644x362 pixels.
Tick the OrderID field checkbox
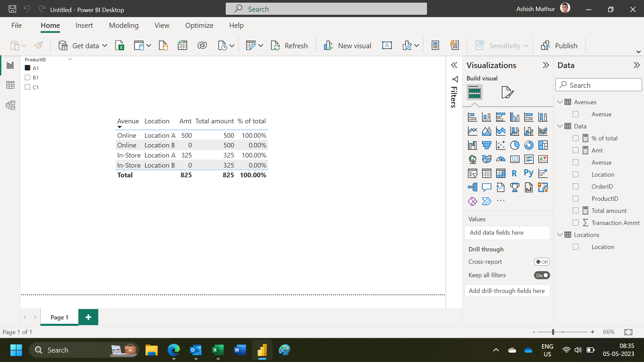pos(576,186)
